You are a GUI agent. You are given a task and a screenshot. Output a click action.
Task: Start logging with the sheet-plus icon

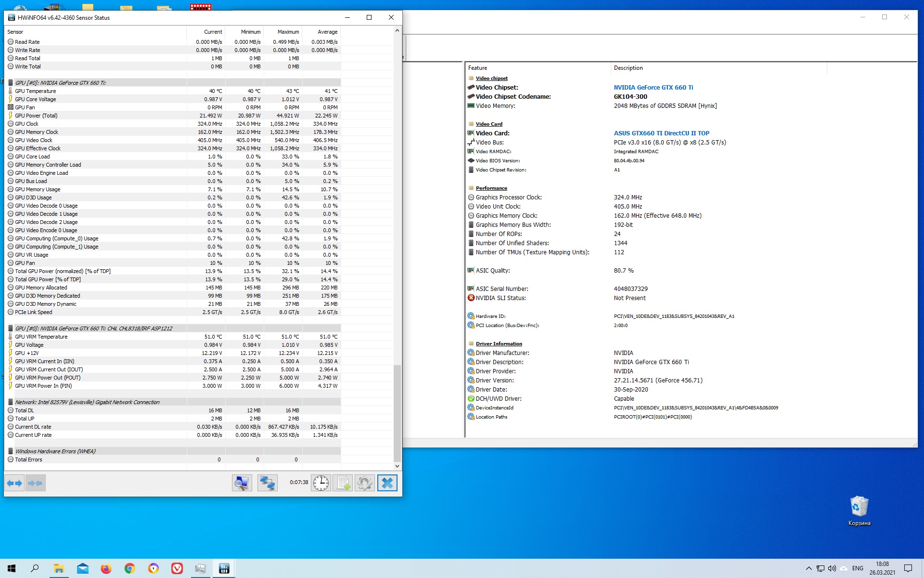pyautogui.click(x=343, y=483)
